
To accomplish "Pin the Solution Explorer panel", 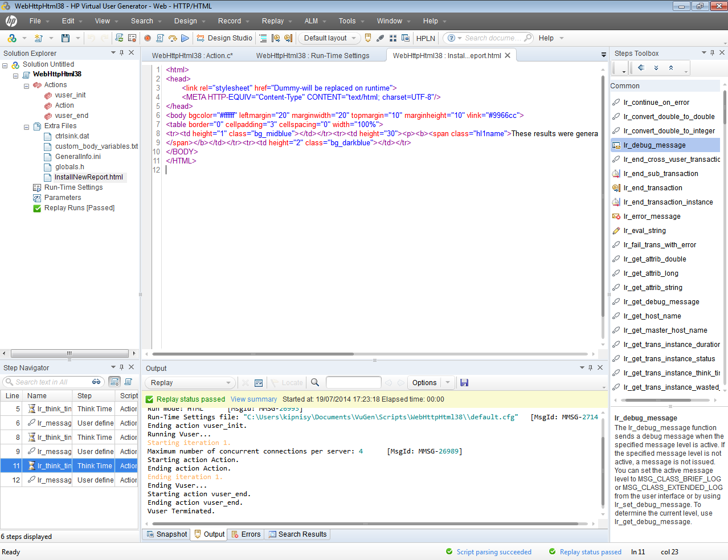I will pos(122,52).
